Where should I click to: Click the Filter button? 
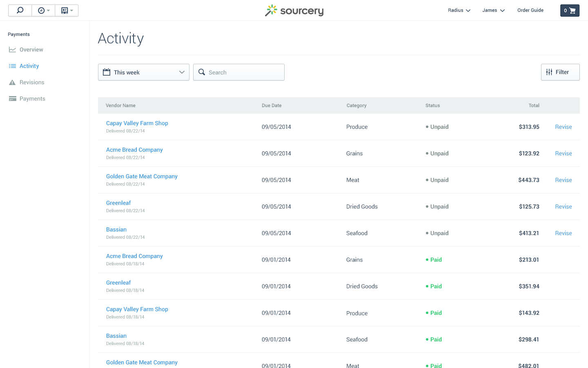[560, 72]
